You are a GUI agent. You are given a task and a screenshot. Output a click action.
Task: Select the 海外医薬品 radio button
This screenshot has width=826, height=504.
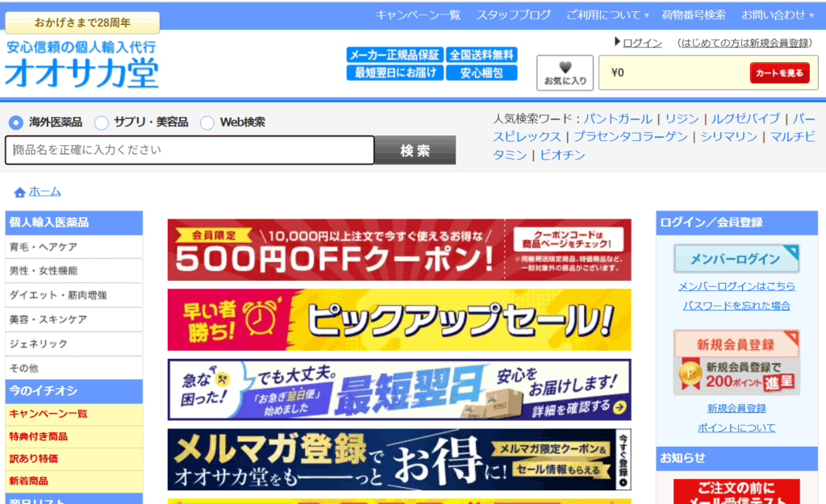[16, 123]
